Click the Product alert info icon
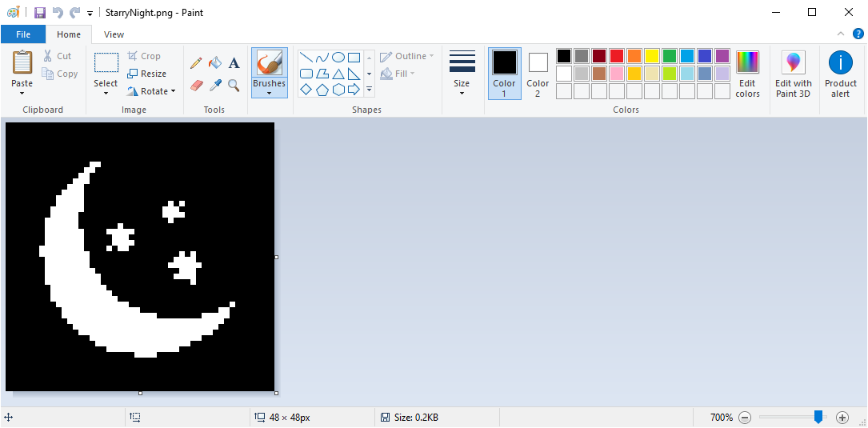Image resolution: width=868 pixels, height=428 pixels. pos(840,62)
